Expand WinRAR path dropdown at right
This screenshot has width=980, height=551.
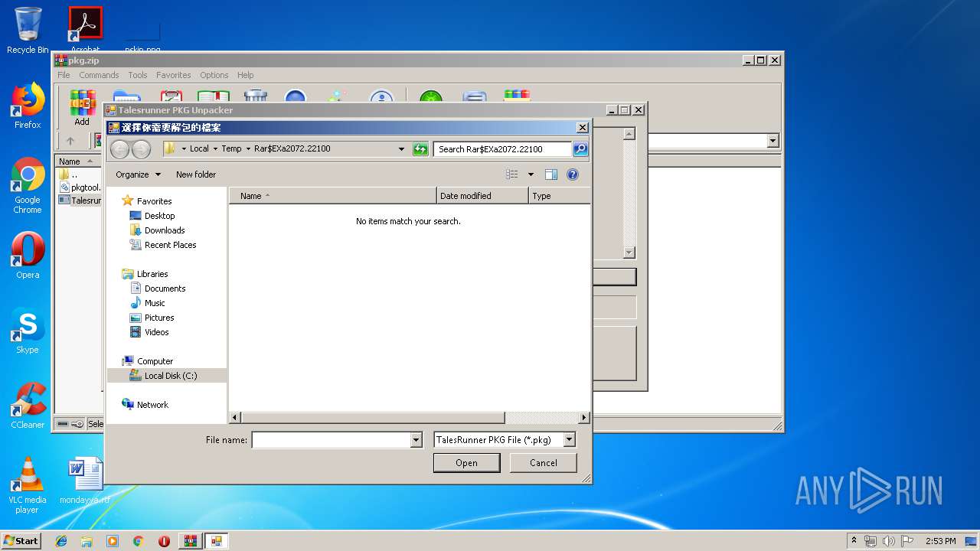(773, 141)
